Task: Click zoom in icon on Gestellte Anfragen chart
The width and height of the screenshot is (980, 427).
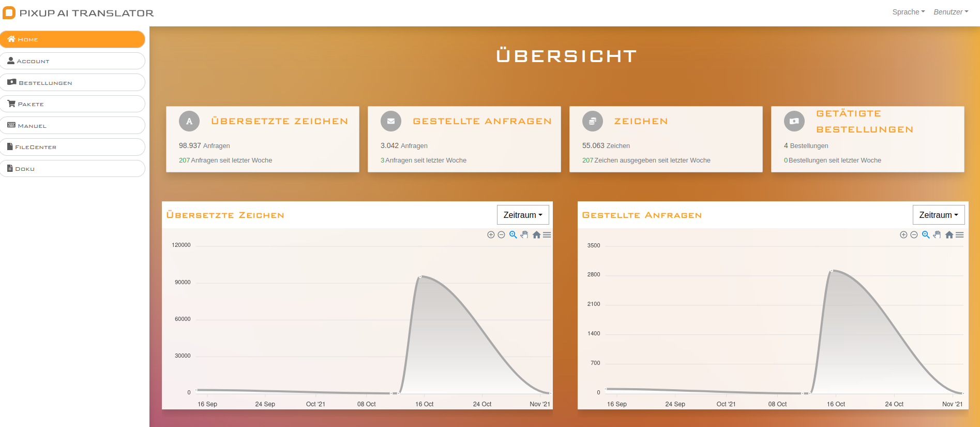Action: pos(903,235)
